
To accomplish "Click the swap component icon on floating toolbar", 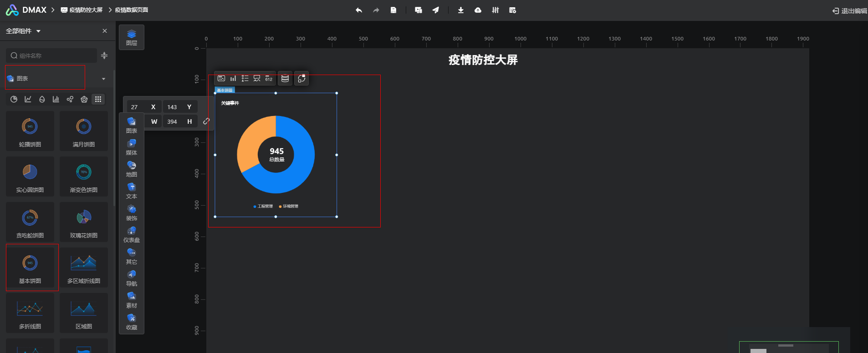I will pos(301,78).
